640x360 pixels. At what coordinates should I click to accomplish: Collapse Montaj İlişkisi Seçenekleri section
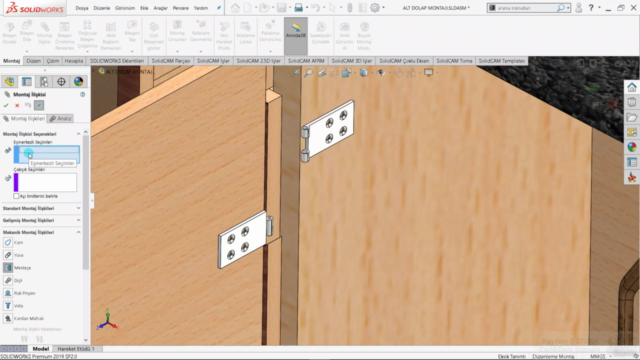point(78,134)
